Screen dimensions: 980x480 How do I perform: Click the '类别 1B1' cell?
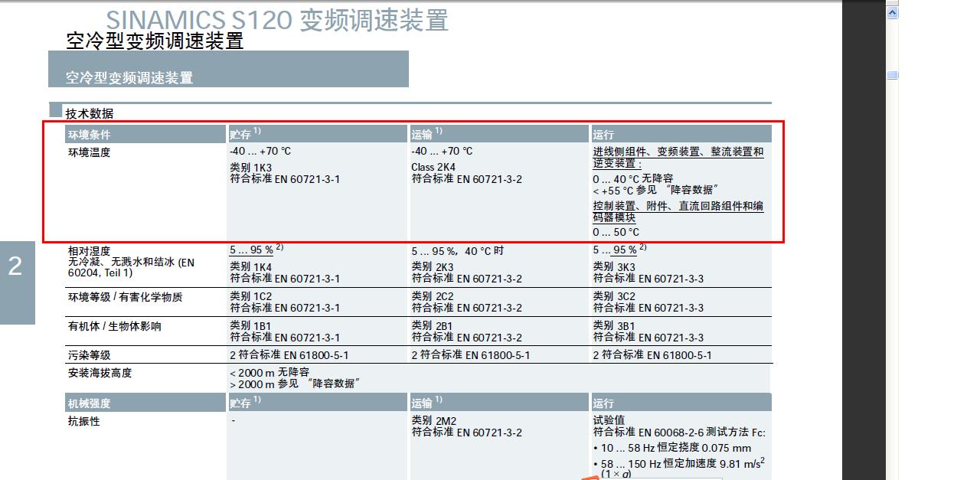coord(250,325)
